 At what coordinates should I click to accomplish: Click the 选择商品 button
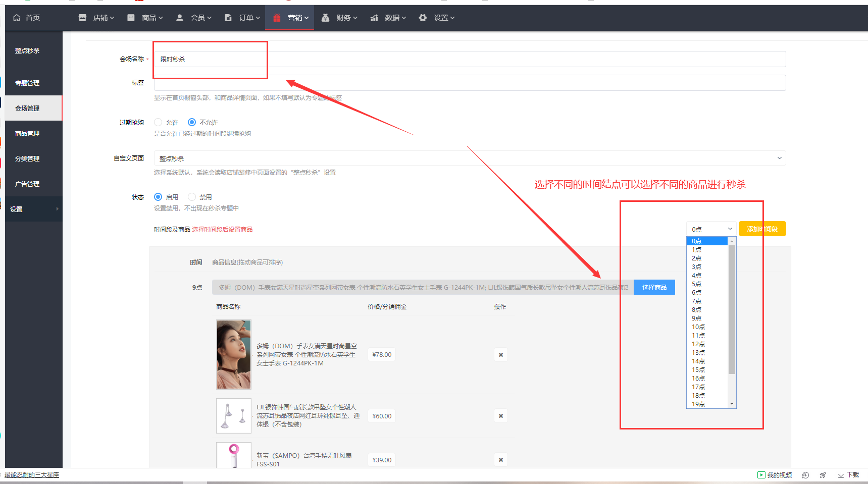pyautogui.click(x=654, y=287)
